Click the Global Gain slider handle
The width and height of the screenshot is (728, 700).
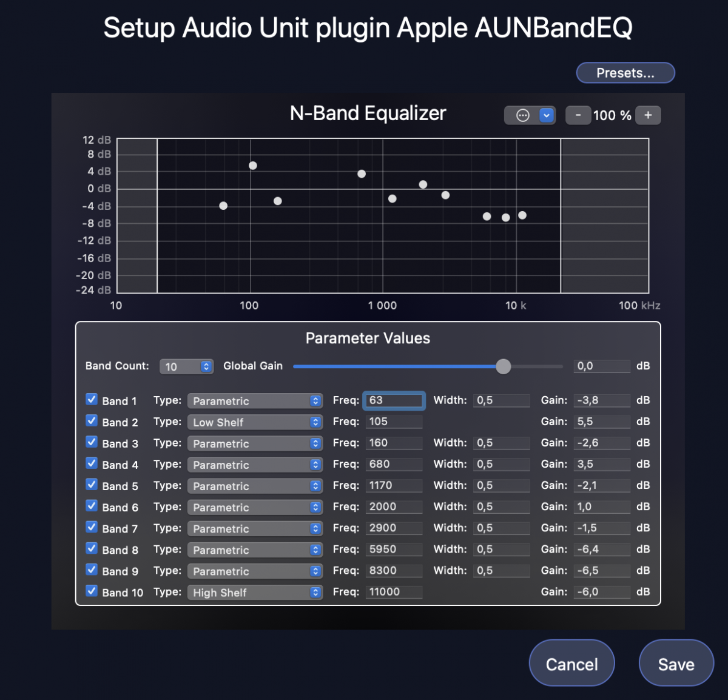click(503, 366)
